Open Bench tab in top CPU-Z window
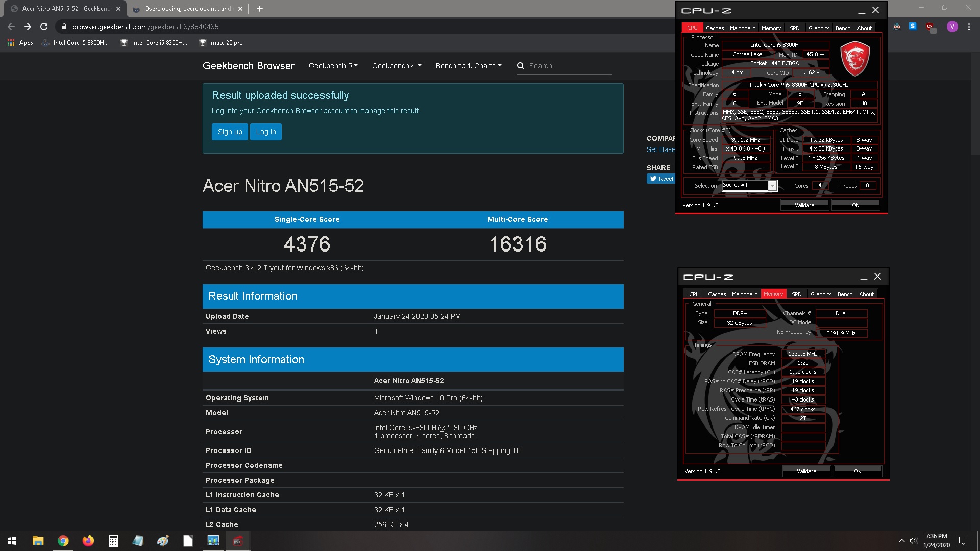980x551 pixels. click(x=843, y=28)
